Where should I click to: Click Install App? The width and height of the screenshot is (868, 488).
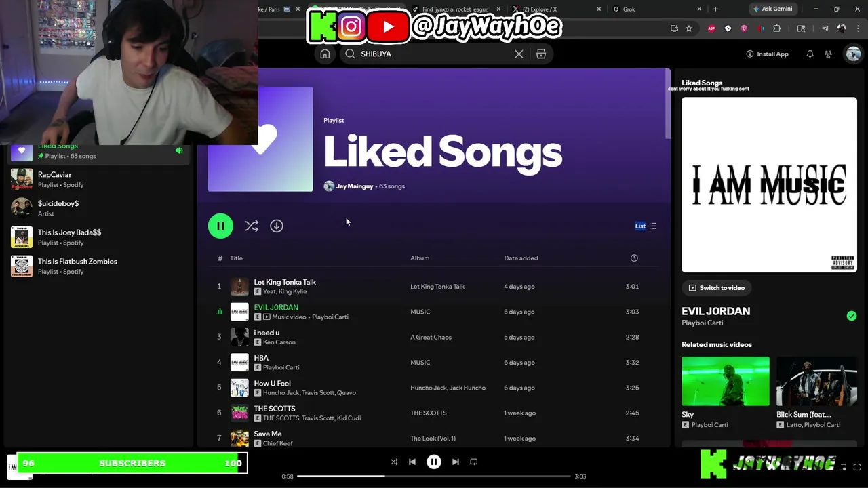pos(767,54)
